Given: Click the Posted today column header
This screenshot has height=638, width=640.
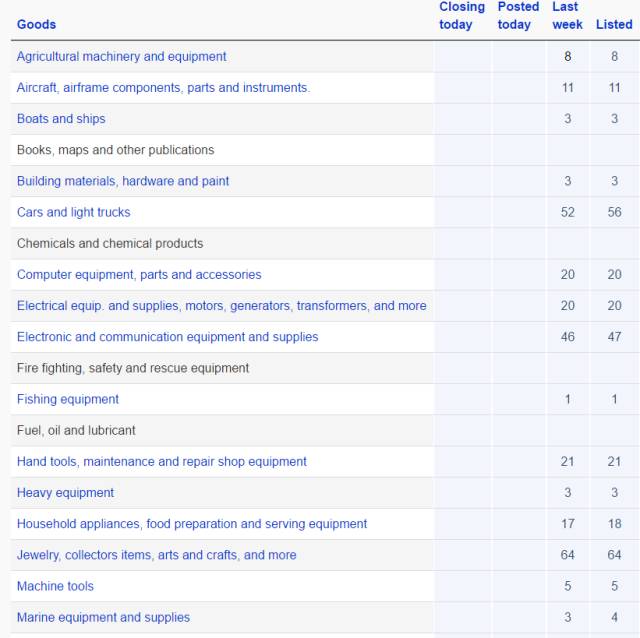Looking at the screenshot, I should 518,16.
